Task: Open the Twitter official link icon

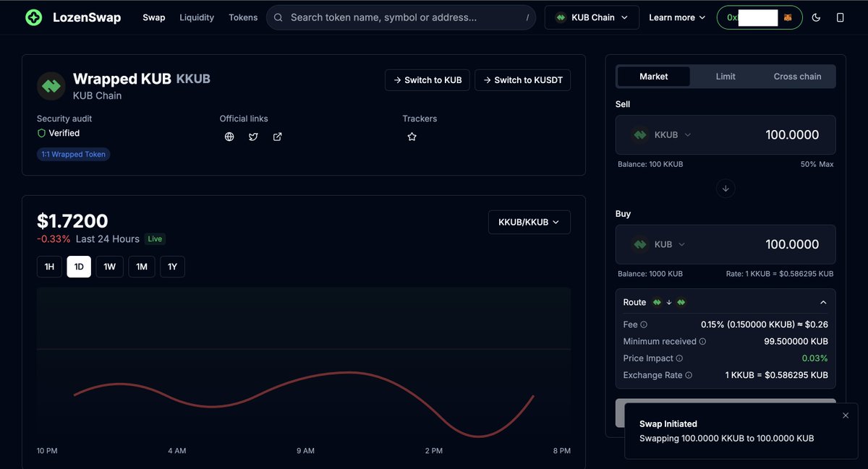Action: point(253,137)
